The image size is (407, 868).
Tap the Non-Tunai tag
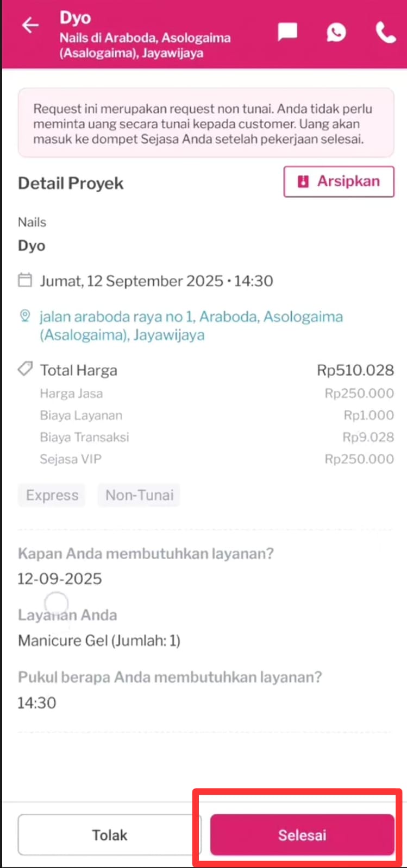pyautogui.click(x=139, y=495)
